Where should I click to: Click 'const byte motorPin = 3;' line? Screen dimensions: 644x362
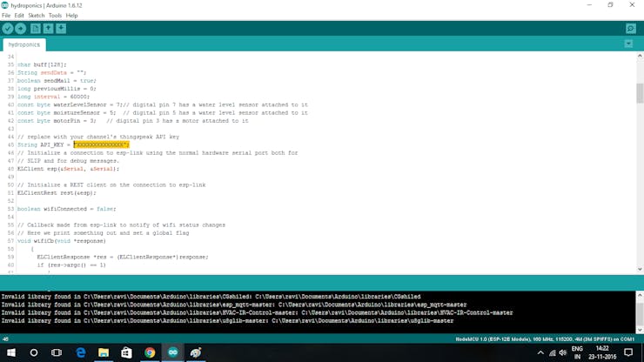[x=57, y=121]
